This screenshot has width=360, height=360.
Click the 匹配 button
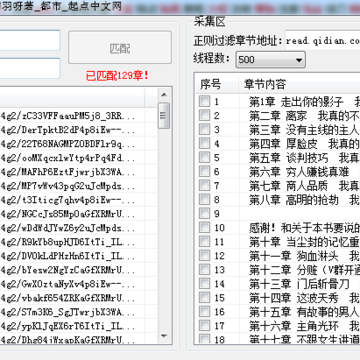point(120,47)
